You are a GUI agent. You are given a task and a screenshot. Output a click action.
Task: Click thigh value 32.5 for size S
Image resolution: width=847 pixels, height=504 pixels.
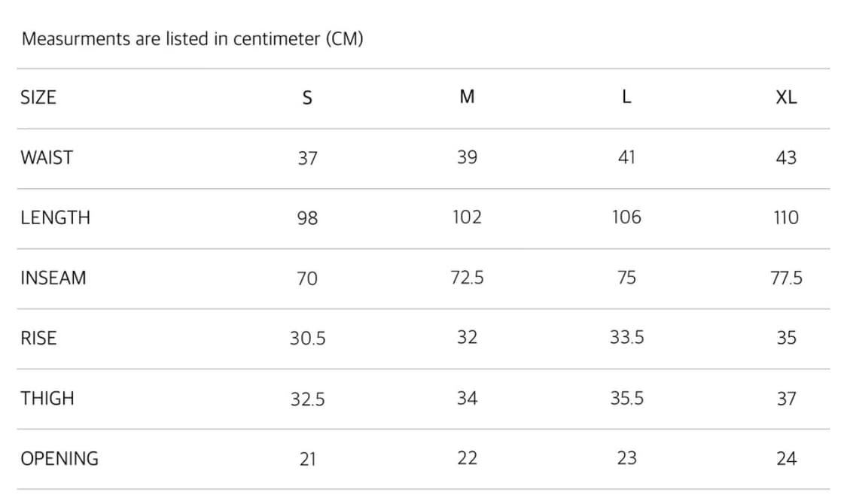(307, 399)
